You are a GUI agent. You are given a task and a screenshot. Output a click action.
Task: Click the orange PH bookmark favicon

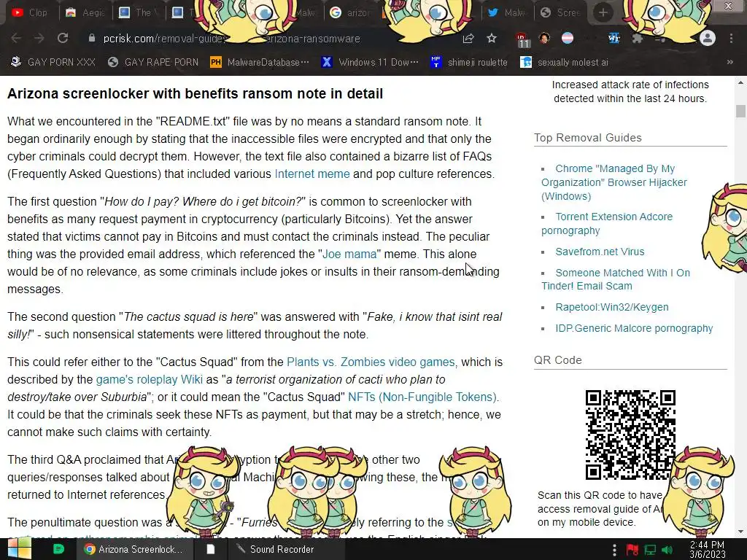(216, 62)
